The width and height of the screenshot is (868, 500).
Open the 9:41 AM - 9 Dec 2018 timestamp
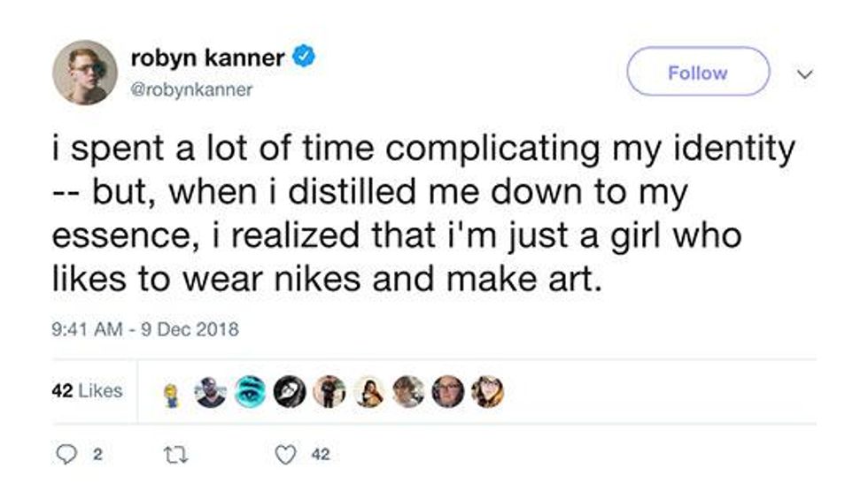[x=145, y=329]
